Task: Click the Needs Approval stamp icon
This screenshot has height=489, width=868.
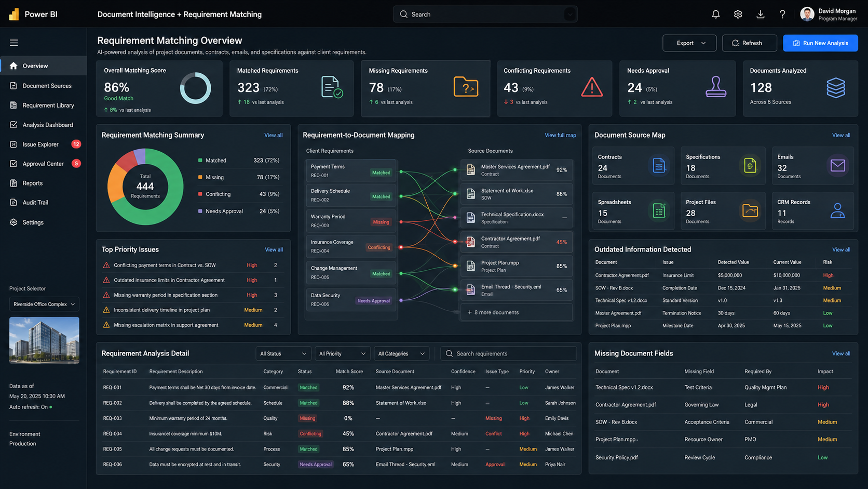Action: click(x=716, y=87)
